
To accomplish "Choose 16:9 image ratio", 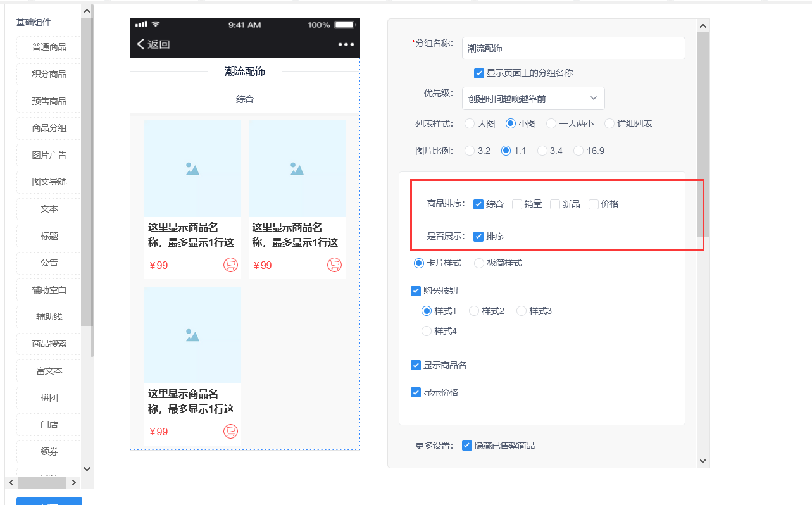I will (x=578, y=151).
